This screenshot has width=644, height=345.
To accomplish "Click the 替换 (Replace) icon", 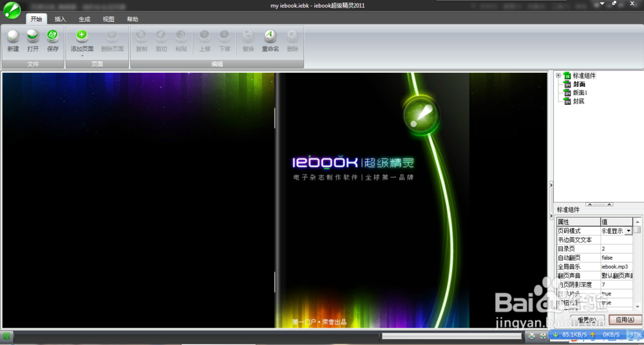I will pyautogui.click(x=248, y=36).
